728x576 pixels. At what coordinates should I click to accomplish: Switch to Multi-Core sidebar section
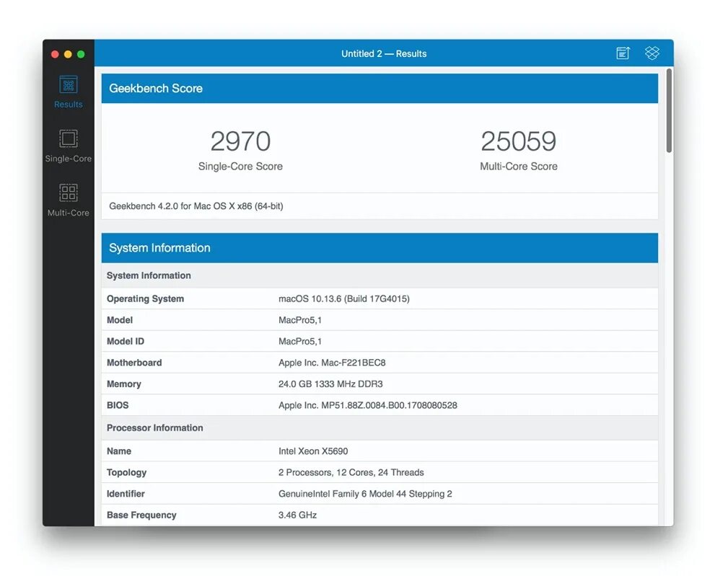coord(69,200)
